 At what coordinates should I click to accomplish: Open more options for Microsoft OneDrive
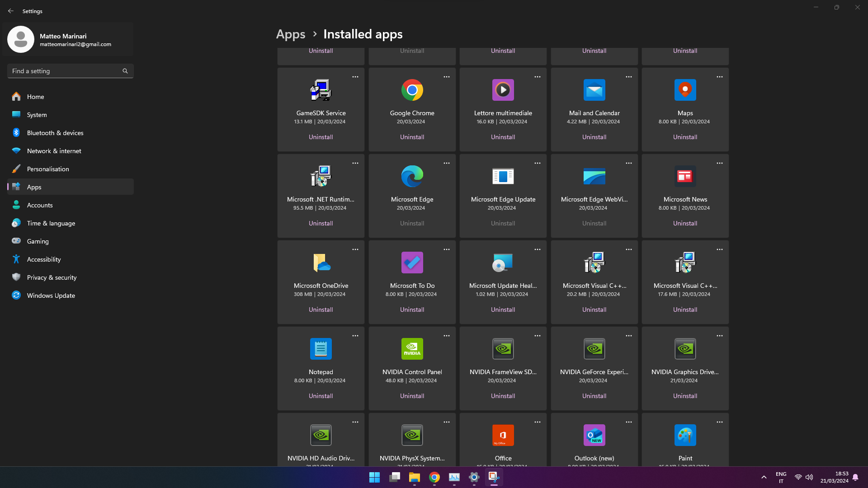pyautogui.click(x=355, y=249)
